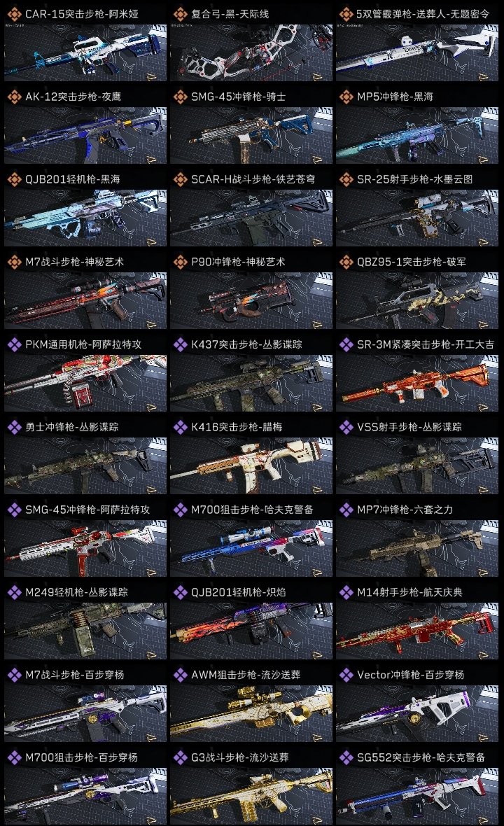Viewport: 504px width, 826px height.
Task: Click the M14射手步枪-航天庆典 red rifle image
Action: click(417, 631)
